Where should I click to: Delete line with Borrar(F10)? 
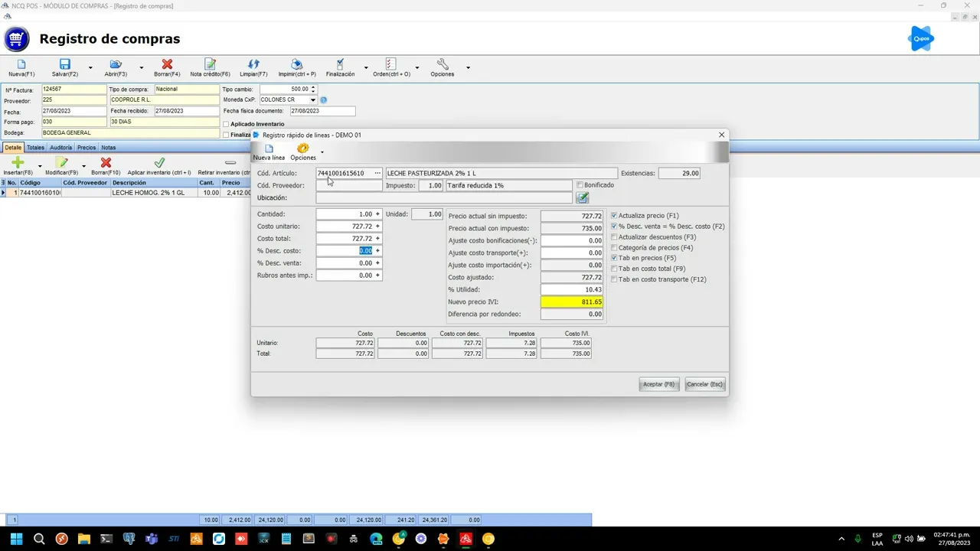click(106, 167)
